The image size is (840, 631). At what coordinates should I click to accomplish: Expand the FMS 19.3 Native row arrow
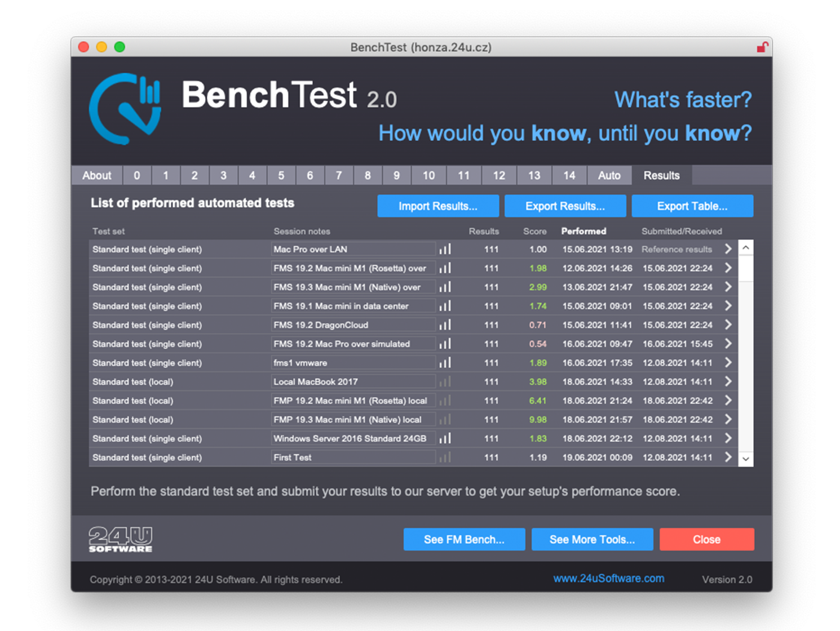coord(728,287)
